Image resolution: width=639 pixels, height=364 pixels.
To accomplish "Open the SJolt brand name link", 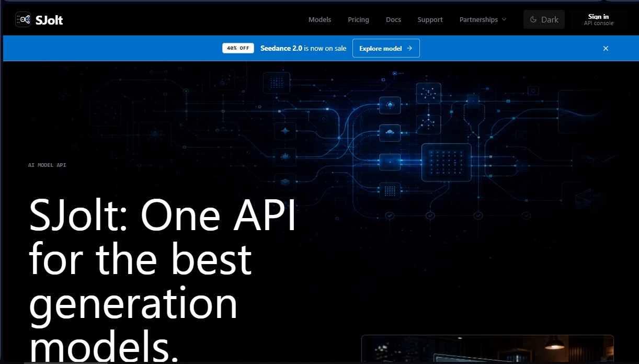I will 49,20.
